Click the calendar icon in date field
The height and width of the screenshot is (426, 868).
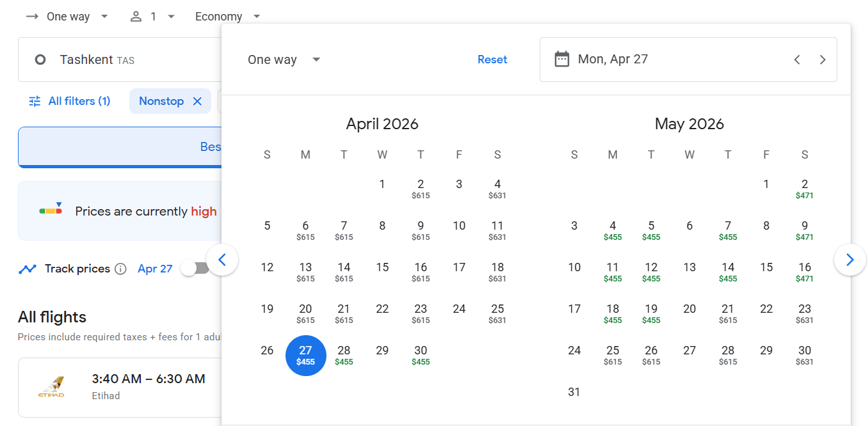pos(561,59)
